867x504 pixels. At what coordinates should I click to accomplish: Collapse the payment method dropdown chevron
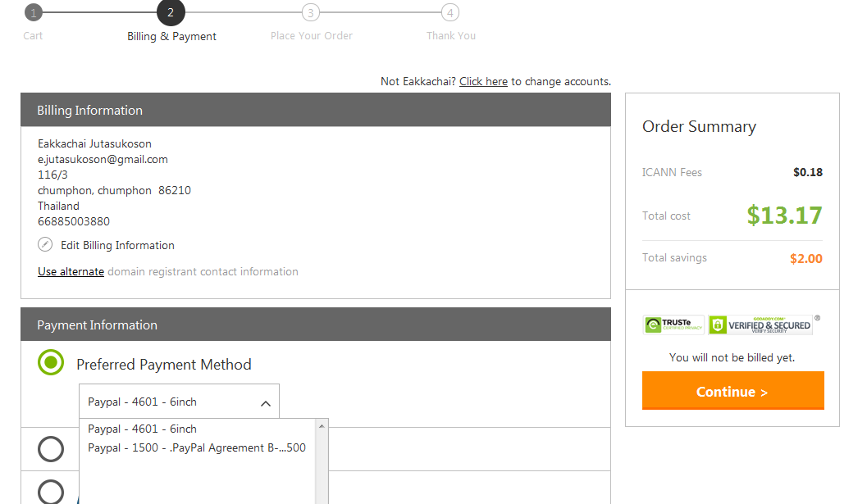265,402
